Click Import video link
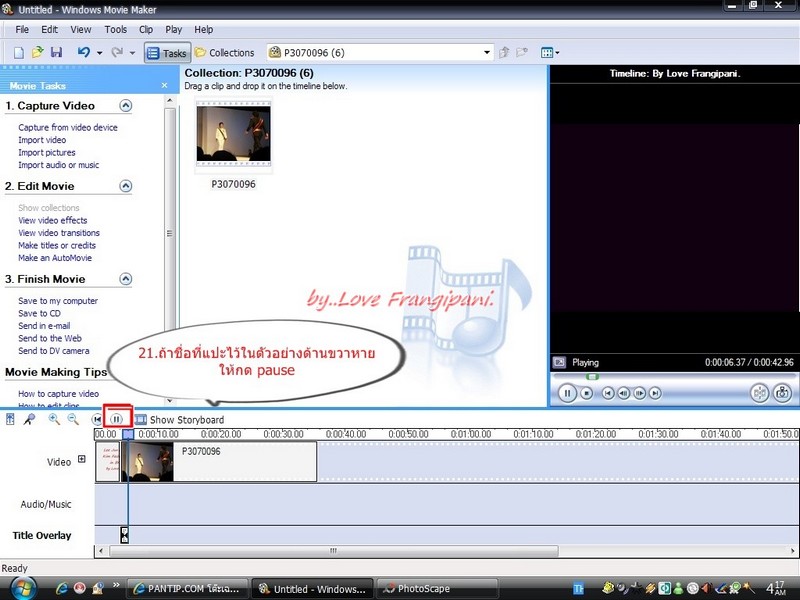800x600 pixels. coord(42,140)
